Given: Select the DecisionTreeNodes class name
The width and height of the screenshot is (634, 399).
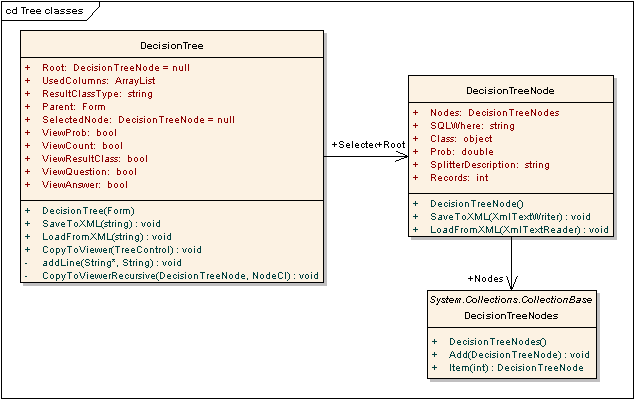Looking at the screenshot, I should [x=511, y=316].
